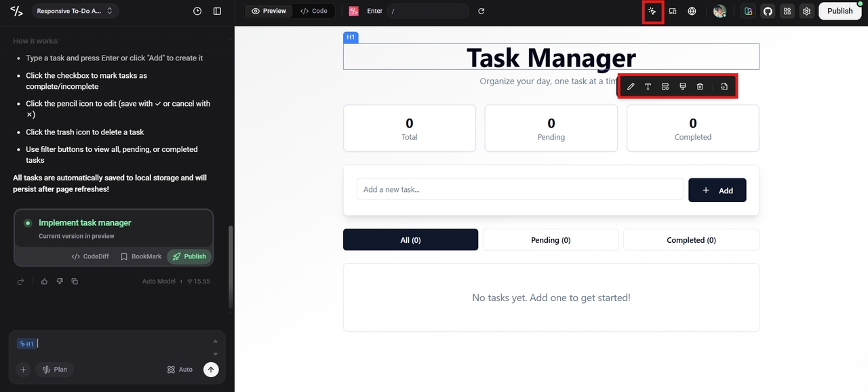868x392 pixels.
Task: Click the app logo in top-left corner
Action: click(x=16, y=11)
